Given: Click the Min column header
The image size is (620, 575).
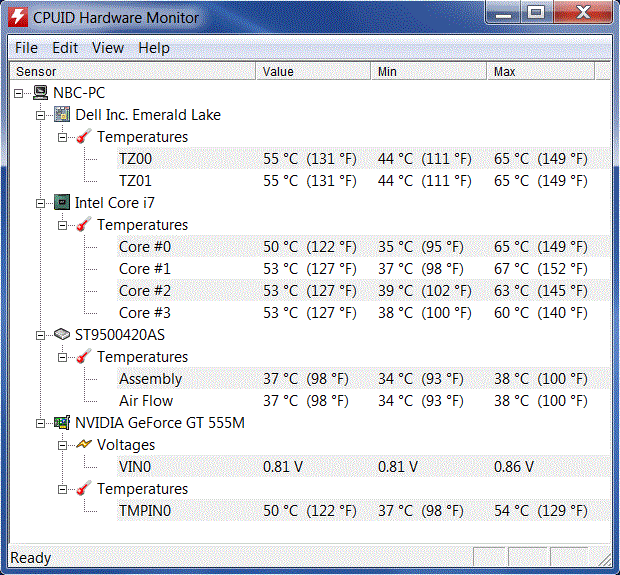Looking at the screenshot, I should coord(429,71).
